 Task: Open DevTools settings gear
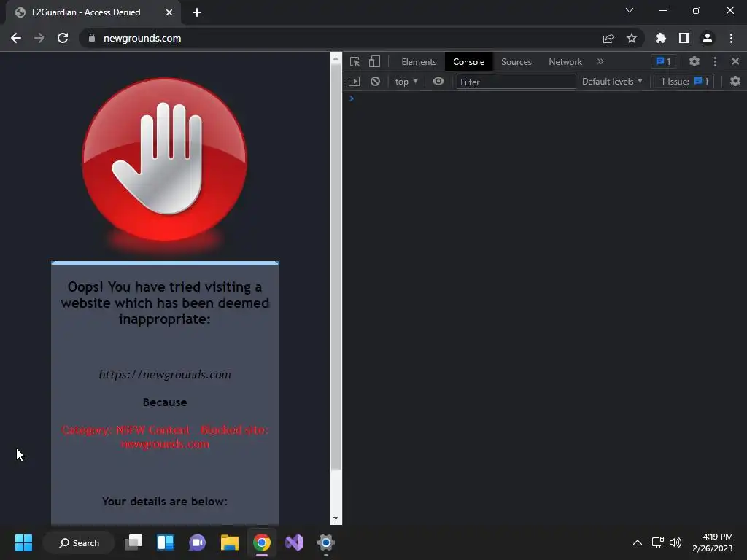coord(694,61)
